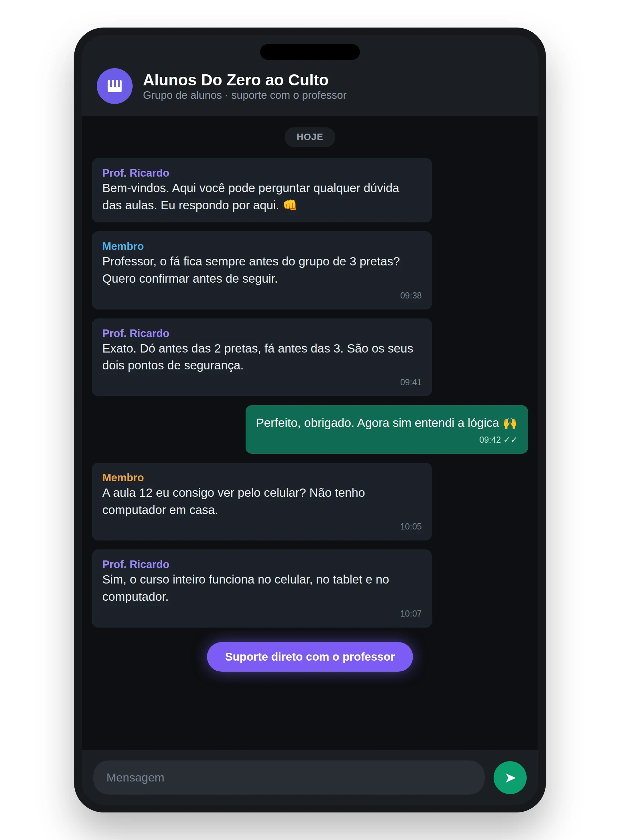Select the reply about dois pontos de segurança
Screen dimensions: 620x840
tap(261, 357)
